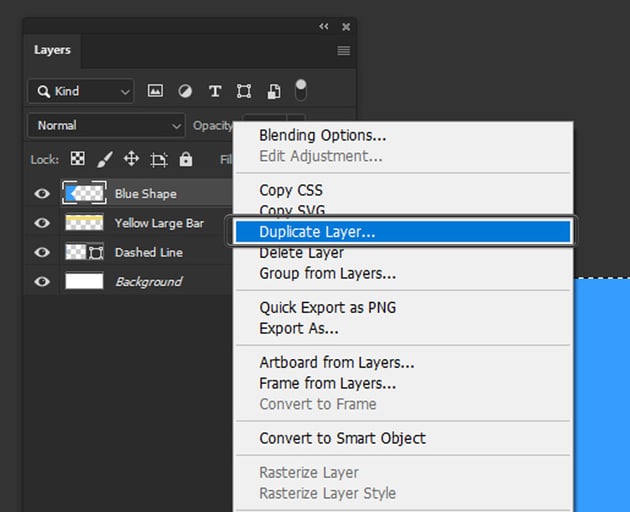Hide the Yellow Large Bar layer
Image resolution: width=630 pixels, height=512 pixels.
pyautogui.click(x=42, y=223)
